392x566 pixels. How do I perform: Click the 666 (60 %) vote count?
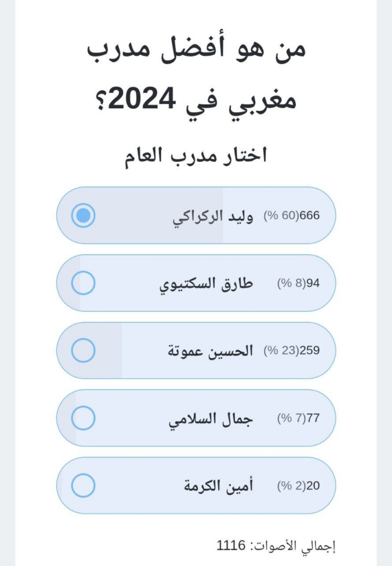(x=292, y=216)
